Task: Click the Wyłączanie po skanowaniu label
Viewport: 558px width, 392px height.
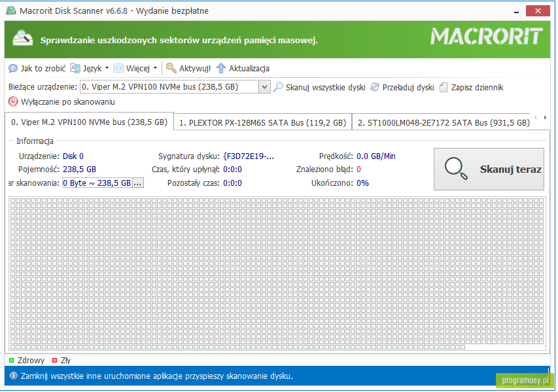Action: [68, 102]
